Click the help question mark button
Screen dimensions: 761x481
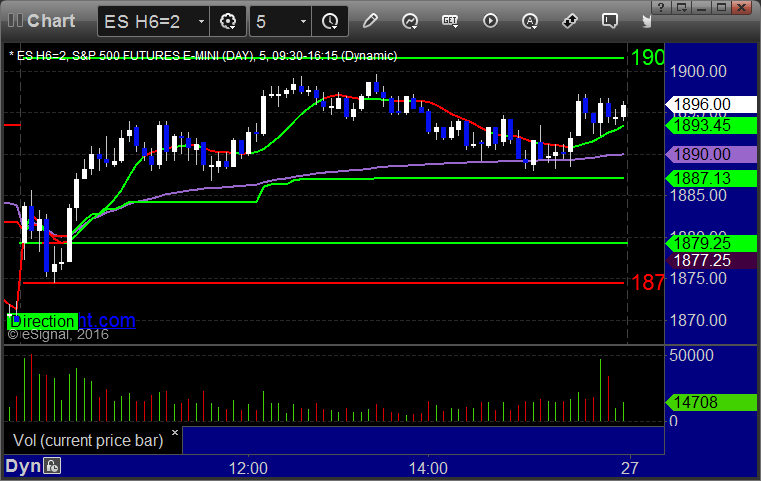click(x=661, y=7)
